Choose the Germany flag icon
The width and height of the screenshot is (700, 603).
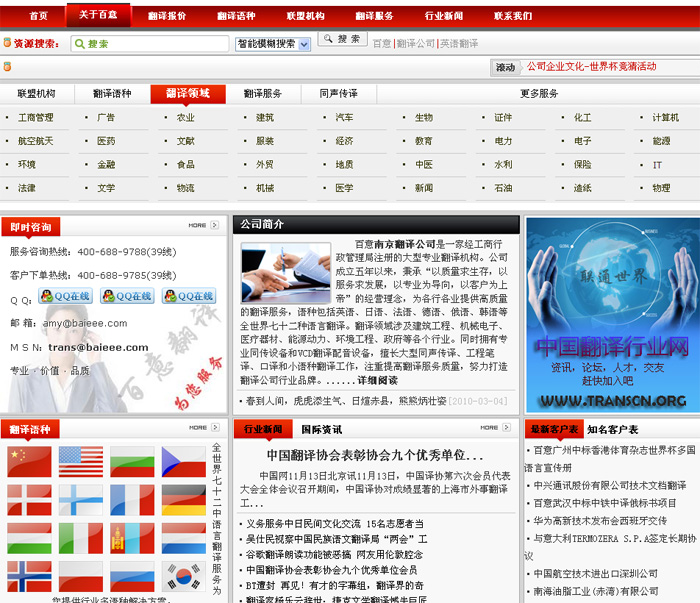[183, 500]
